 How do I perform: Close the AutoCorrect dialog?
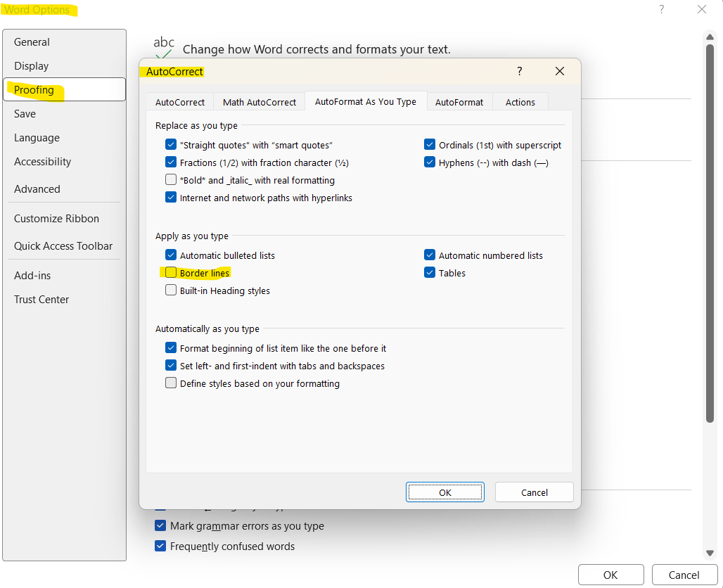point(560,71)
